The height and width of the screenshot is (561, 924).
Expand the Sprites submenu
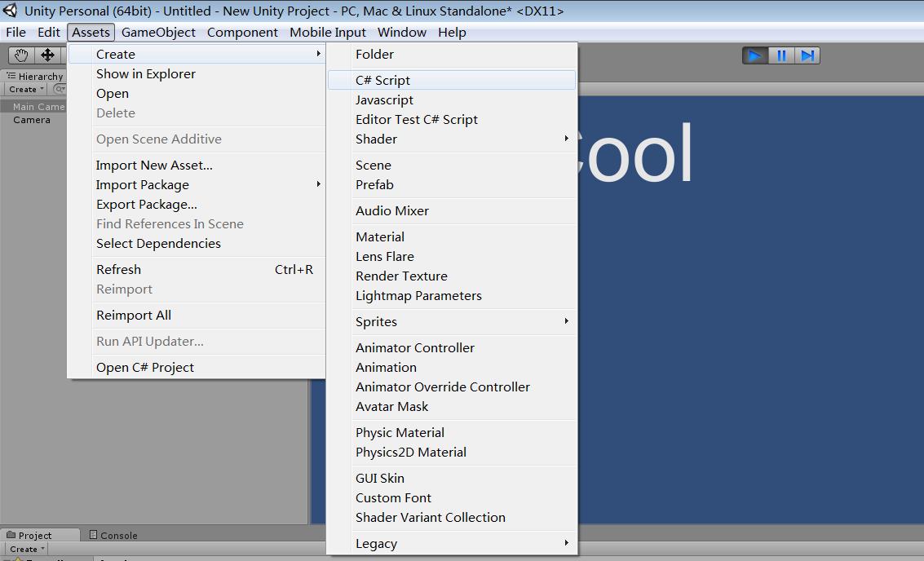[451, 322]
